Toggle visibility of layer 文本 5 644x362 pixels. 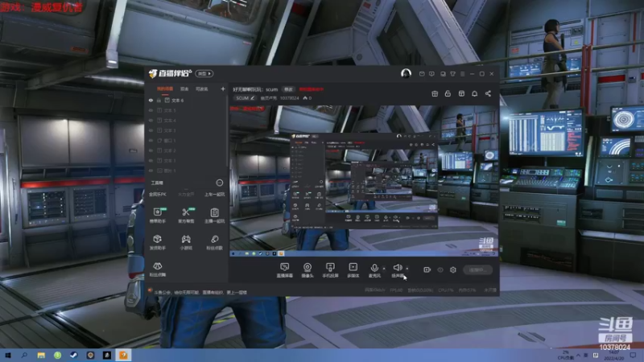click(151, 110)
